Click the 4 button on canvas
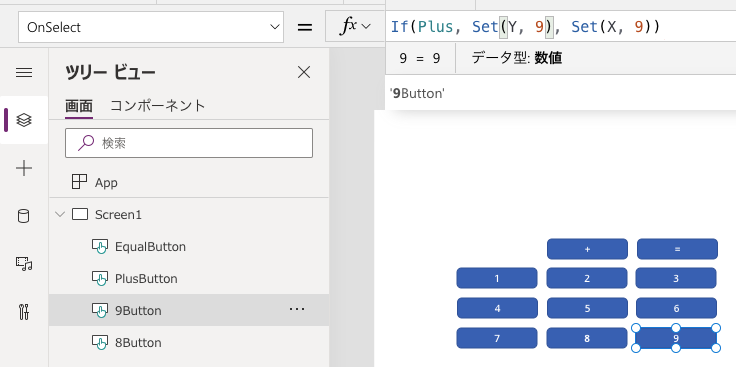This screenshot has width=736, height=367. [498, 308]
